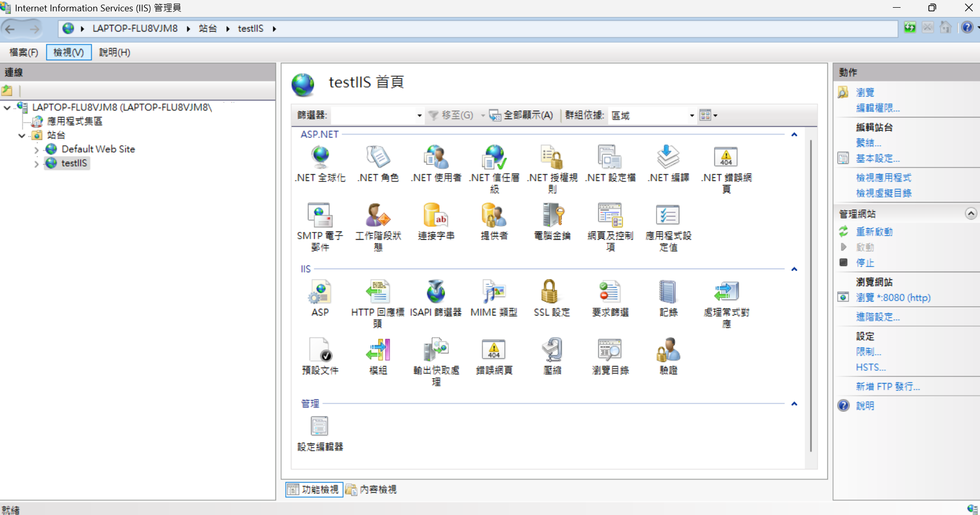Browse the site via 瀏覽 *:8080 (http)
This screenshot has width=980, height=515.
pyautogui.click(x=893, y=297)
